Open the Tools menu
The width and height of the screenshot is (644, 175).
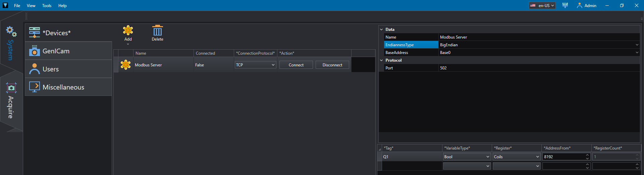[47, 5]
